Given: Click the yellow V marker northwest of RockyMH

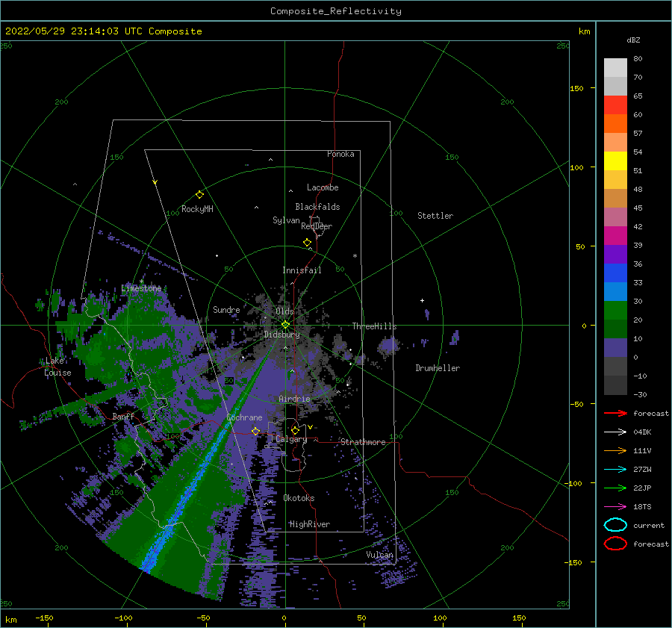Looking at the screenshot, I should 155,182.
